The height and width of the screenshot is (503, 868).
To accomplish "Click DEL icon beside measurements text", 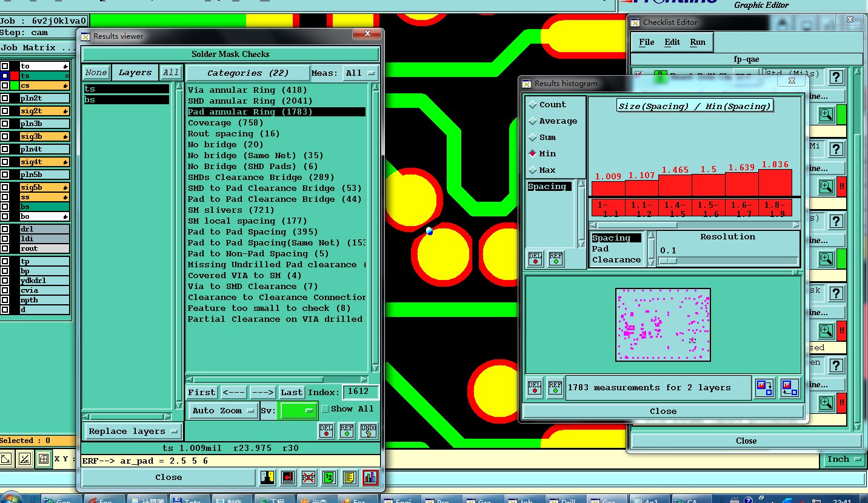I will click(x=535, y=388).
